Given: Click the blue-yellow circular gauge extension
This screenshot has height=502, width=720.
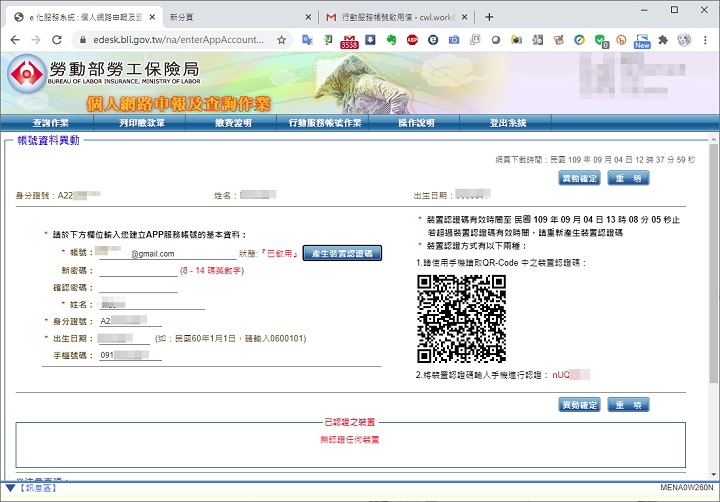Looking at the screenshot, I should (x=579, y=40).
